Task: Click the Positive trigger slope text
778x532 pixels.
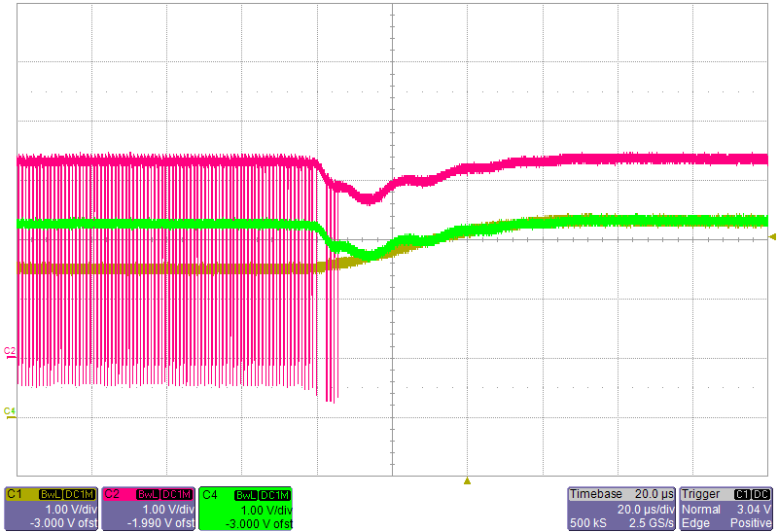Action: click(751, 523)
